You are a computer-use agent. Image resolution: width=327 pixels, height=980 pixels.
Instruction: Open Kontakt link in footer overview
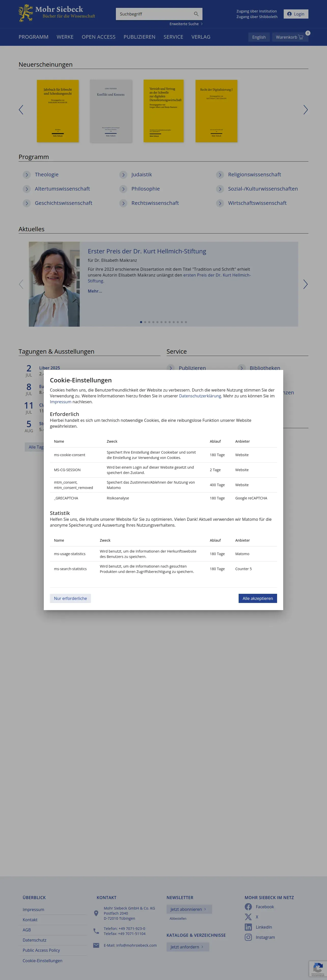(30, 919)
